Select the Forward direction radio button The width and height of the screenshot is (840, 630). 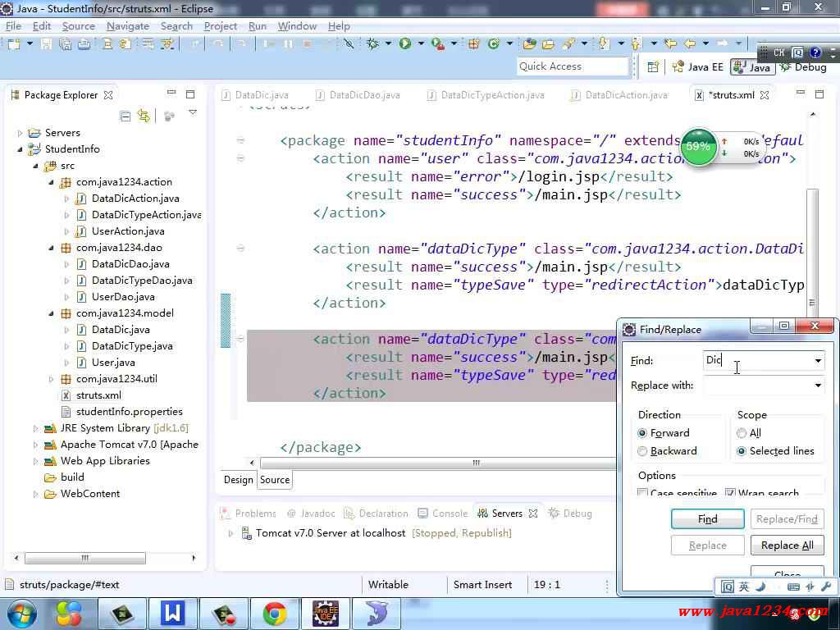coord(642,433)
